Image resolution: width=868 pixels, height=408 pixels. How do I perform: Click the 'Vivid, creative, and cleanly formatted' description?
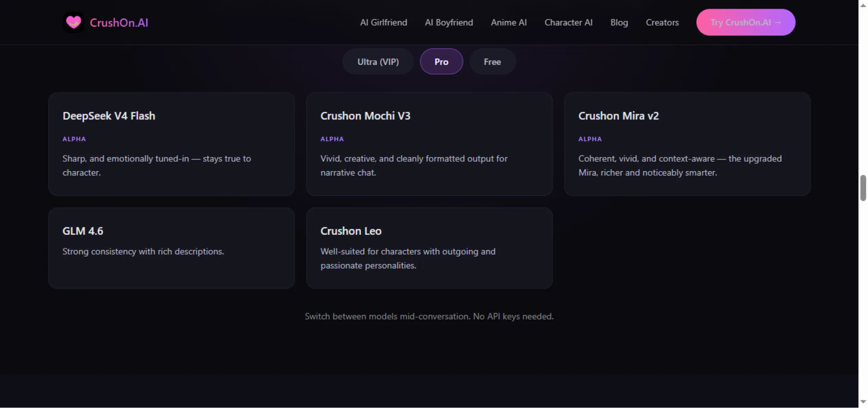[414, 165]
